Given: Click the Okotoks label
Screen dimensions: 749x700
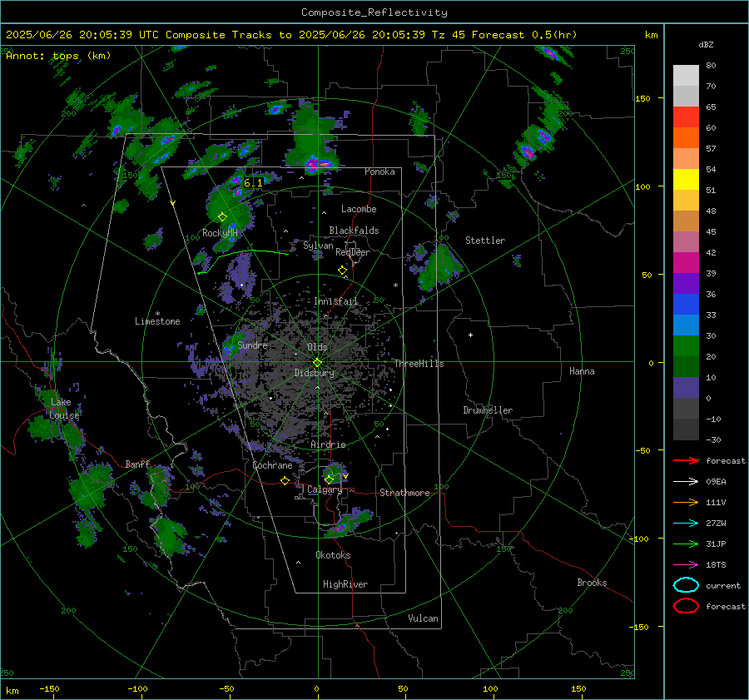Looking at the screenshot, I should 333,555.
